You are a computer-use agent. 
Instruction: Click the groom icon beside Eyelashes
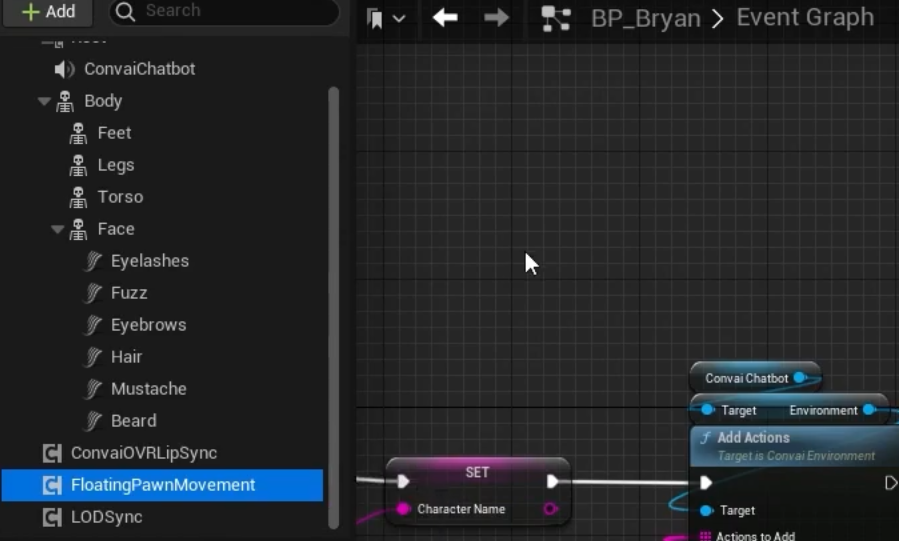coord(92,261)
